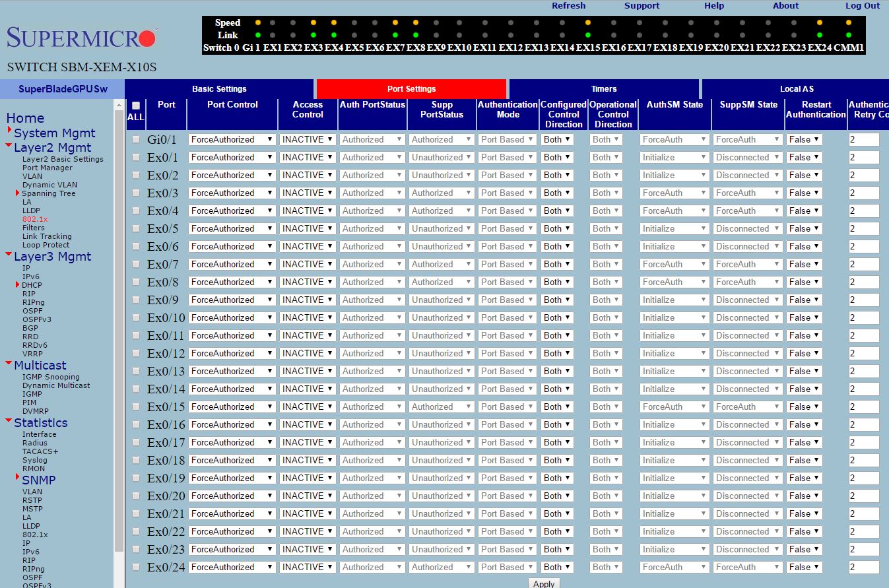The image size is (889, 588).
Task: Open the About link
Action: 786,6
